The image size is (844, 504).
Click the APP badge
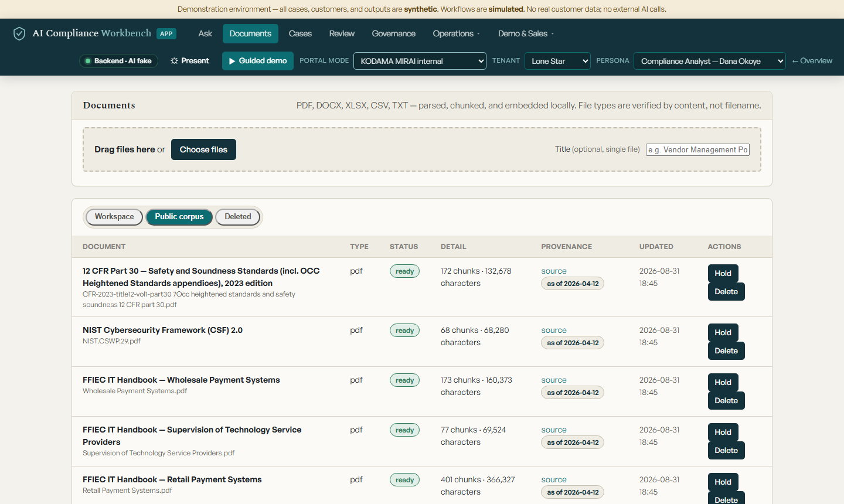[x=166, y=33]
